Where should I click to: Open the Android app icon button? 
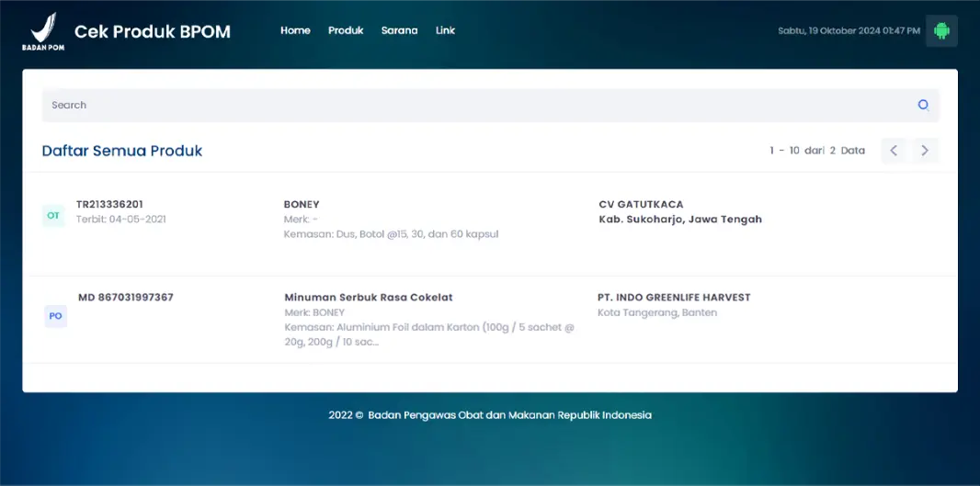(941, 30)
